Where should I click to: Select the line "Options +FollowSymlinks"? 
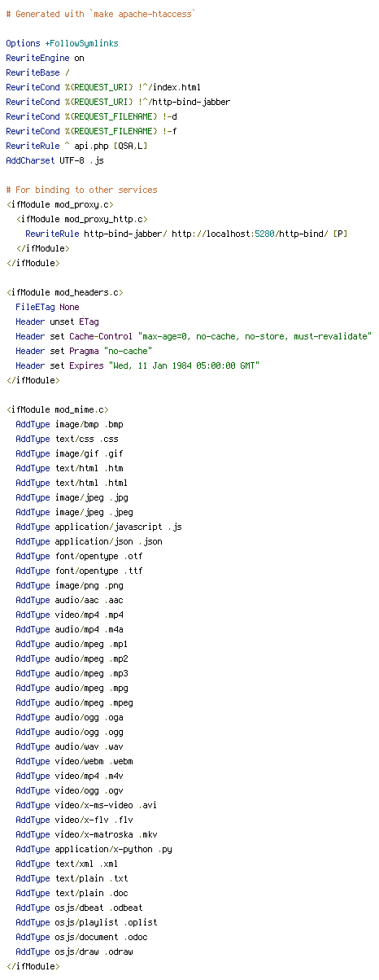point(61,43)
